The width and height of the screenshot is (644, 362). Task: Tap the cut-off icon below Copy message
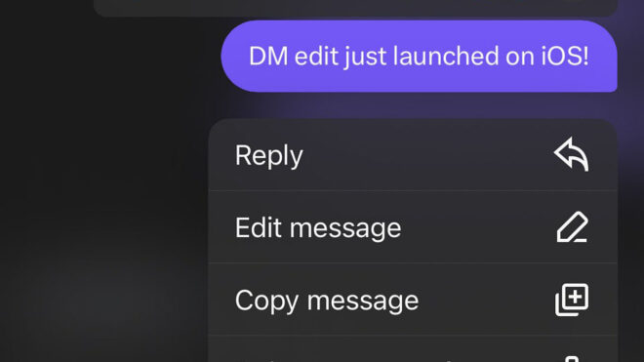pos(571,359)
